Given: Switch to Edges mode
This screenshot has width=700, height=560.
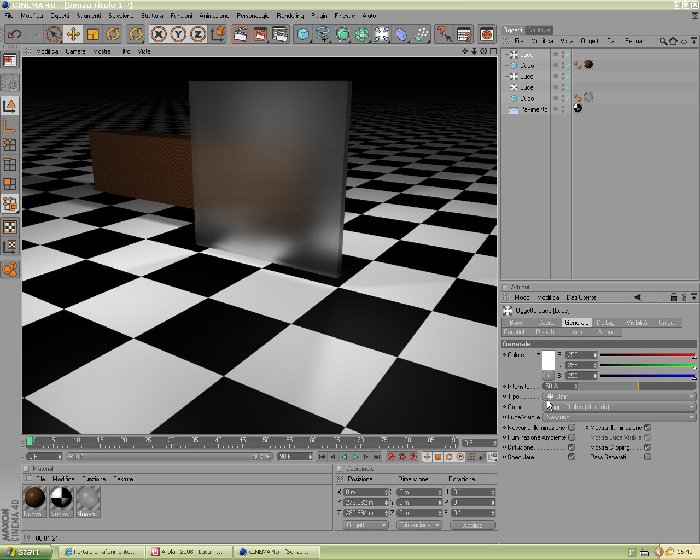Looking at the screenshot, I should [x=10, y=165].
